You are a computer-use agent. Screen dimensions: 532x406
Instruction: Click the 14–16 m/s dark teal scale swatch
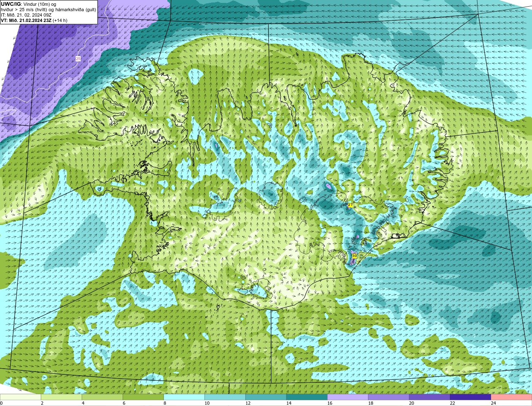click(x=307, y=397)
